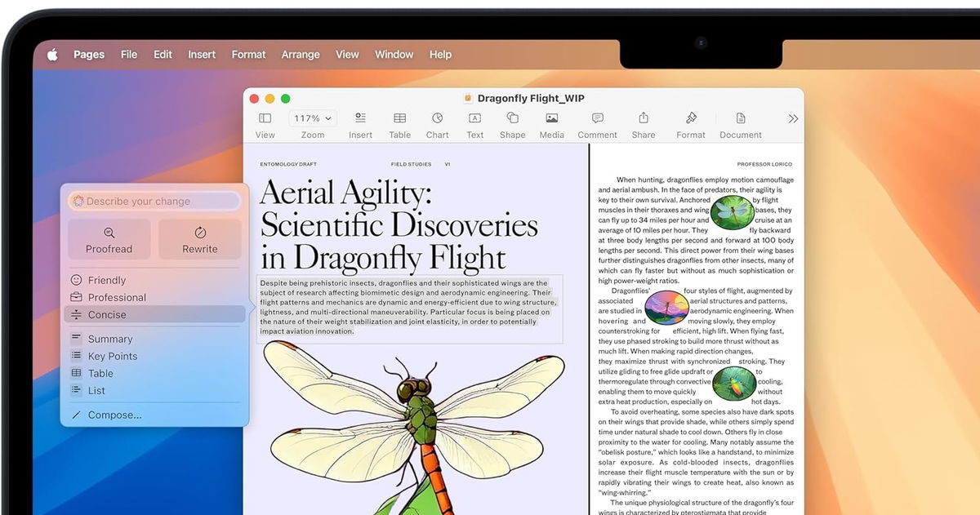The image size is (980, 515).
Task: Click the Proofread button
Action: pyautogui.click(x=109, y=239)
